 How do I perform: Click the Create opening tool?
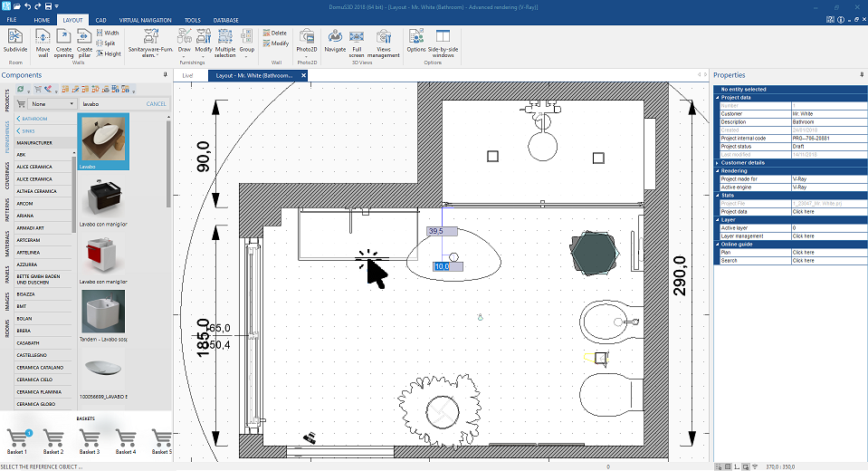(x=63, y=43)
